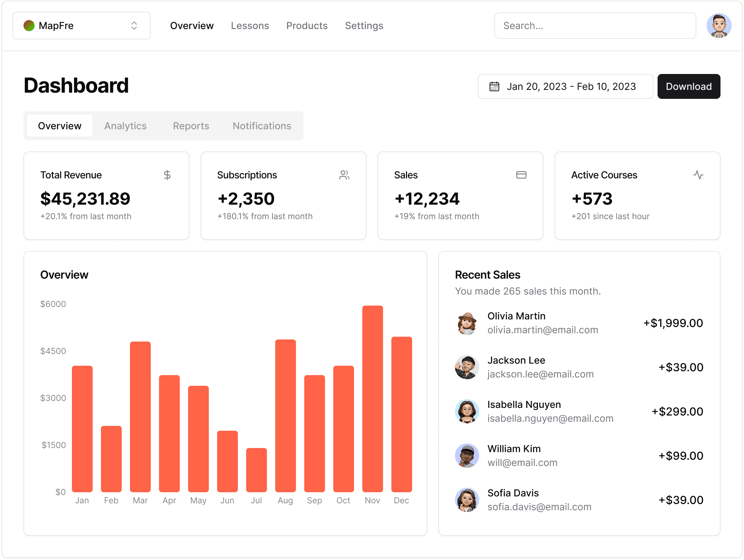Screen dimensions: 744x560
Task: Click Olivia Martin's avatar
Action: tap(467, 323)
